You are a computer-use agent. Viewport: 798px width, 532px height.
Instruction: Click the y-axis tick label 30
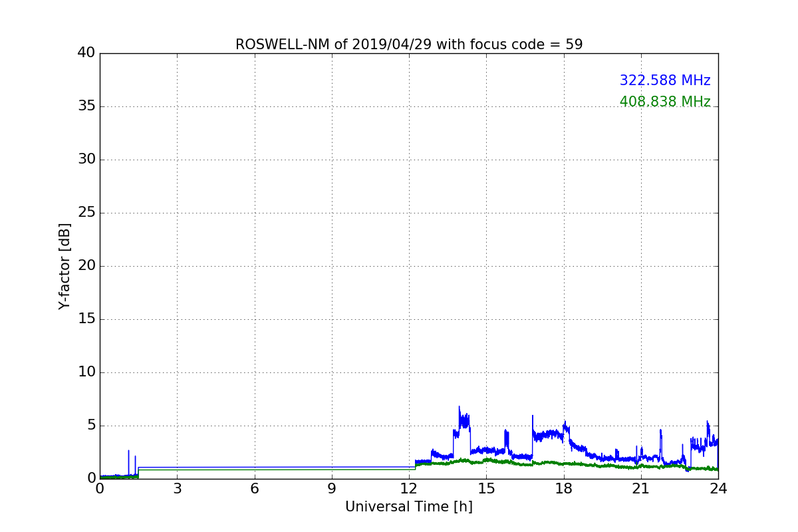pos(86,160)
